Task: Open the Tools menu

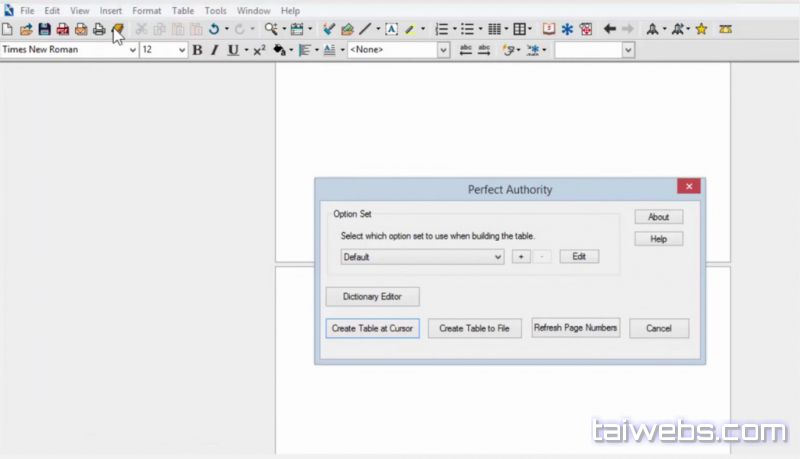Action: pos(215,11)
